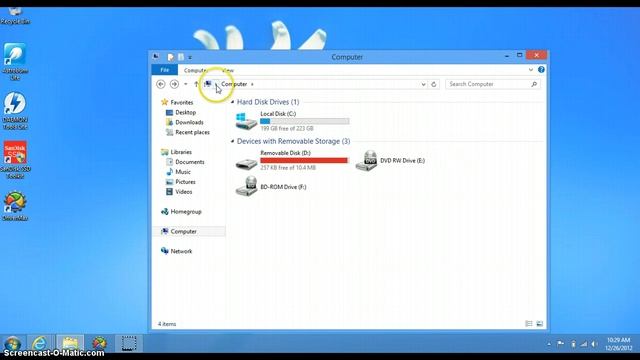Select Recent places under Favorites

click(192, 132)
